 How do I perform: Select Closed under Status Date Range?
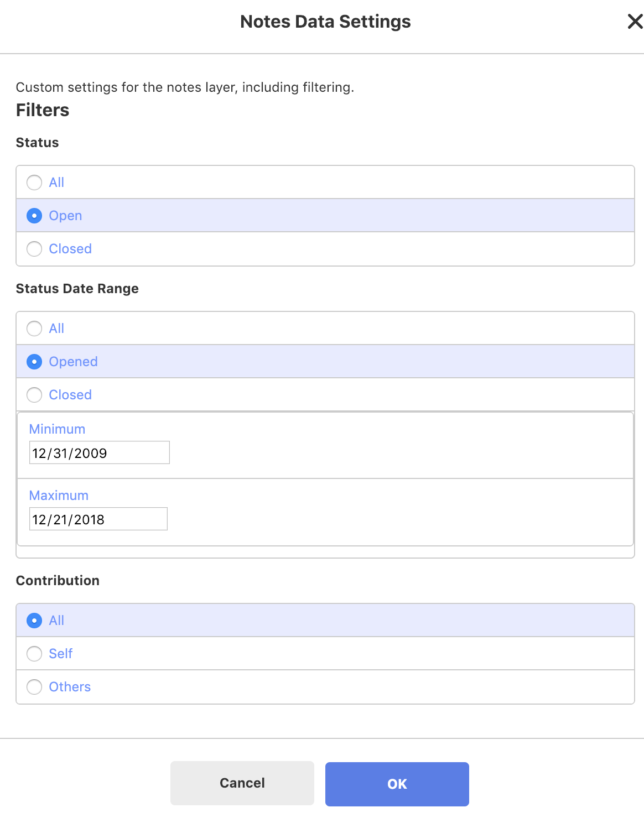click(x=34, y=395)
